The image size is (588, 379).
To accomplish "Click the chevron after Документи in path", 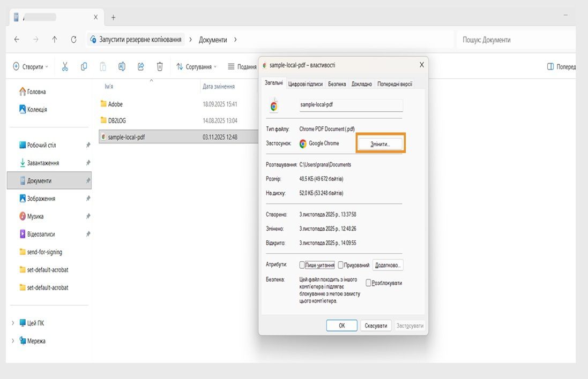I will coord(235,39).
